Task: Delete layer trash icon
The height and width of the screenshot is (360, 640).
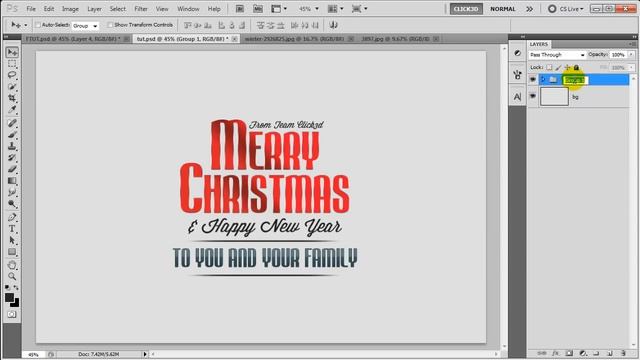Action: coord(623,353)
